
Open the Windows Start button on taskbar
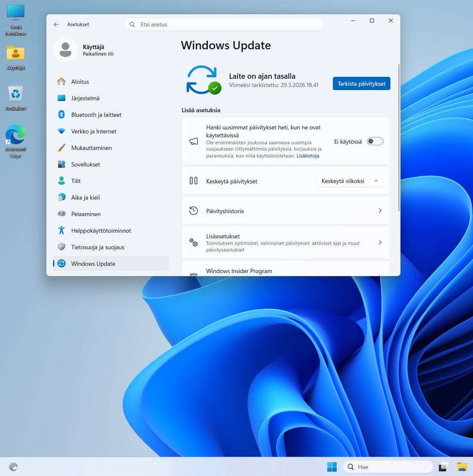[x=332, y=467]
